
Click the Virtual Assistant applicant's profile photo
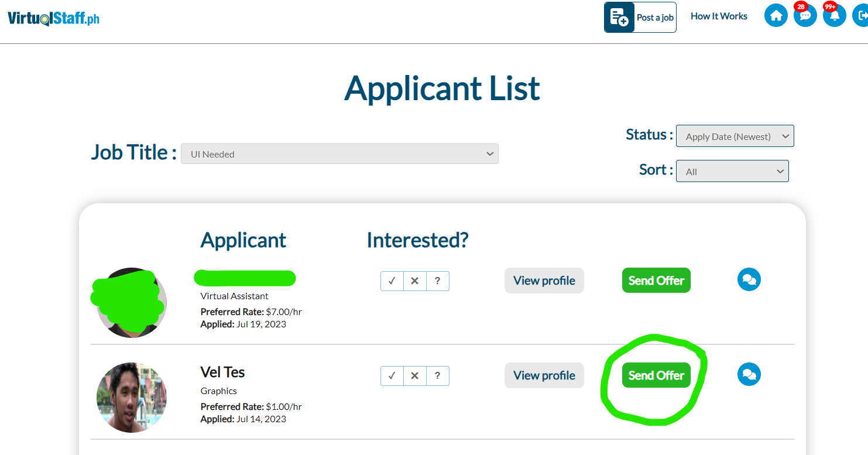click(132, 303)
